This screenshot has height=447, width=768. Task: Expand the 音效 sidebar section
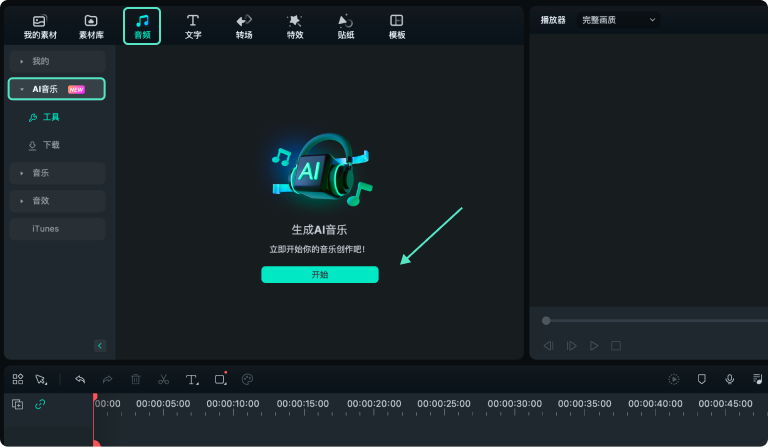57,201
